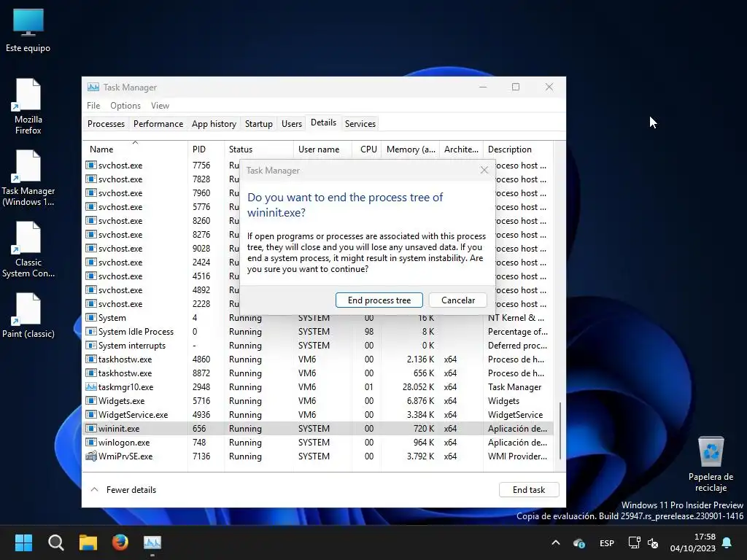Open the File menu
The width and height of the screenshot is (747, 560).
[93, 105]
